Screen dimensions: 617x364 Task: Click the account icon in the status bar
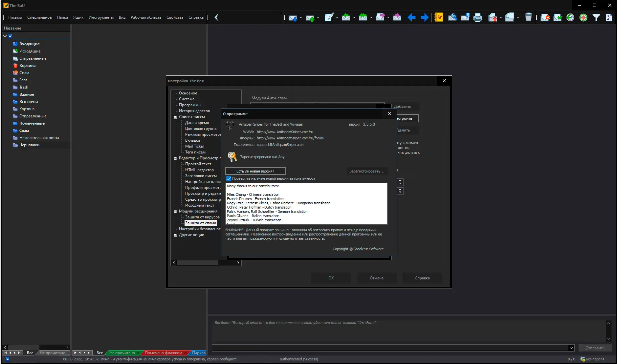[8, 359]
